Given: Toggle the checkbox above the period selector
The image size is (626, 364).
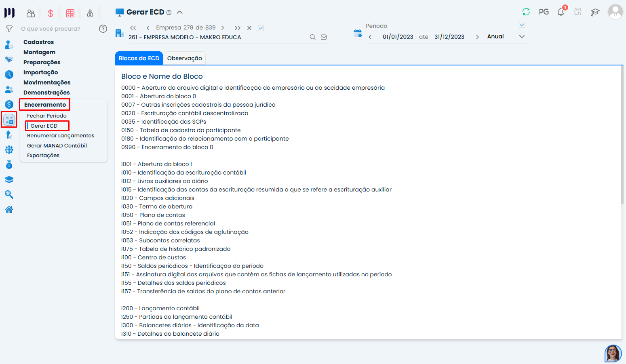Looking at the screenshot, I should [522, 25].
